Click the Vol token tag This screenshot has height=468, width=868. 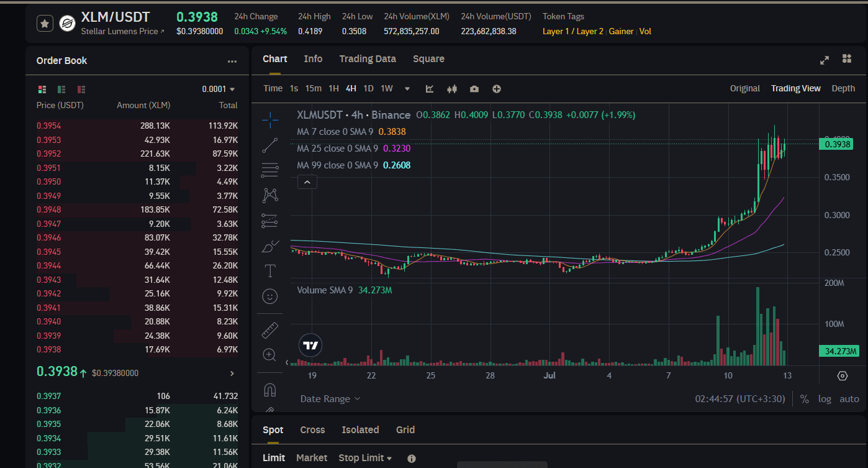tap(645, 31)
